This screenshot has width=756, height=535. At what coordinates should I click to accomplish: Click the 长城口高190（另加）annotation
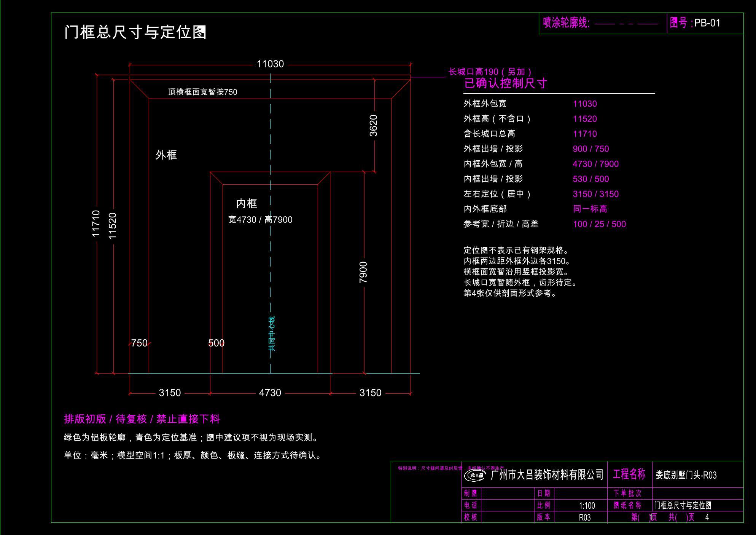tap(491, 72)
